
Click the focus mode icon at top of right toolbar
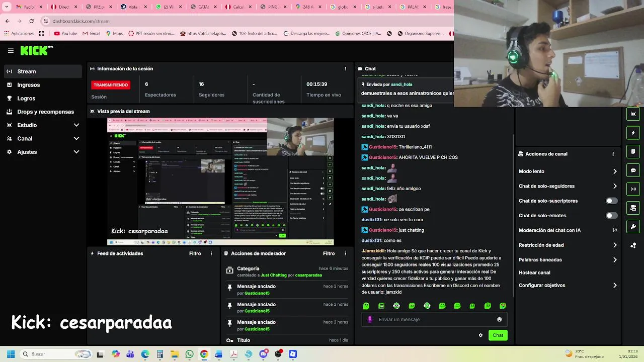633,114
